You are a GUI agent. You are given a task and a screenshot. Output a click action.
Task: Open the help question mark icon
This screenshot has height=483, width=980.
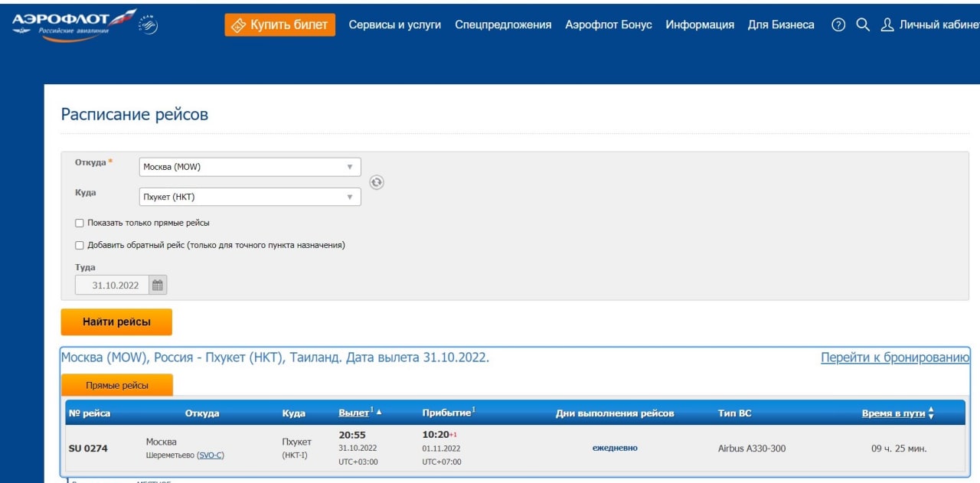pos(838,25)
